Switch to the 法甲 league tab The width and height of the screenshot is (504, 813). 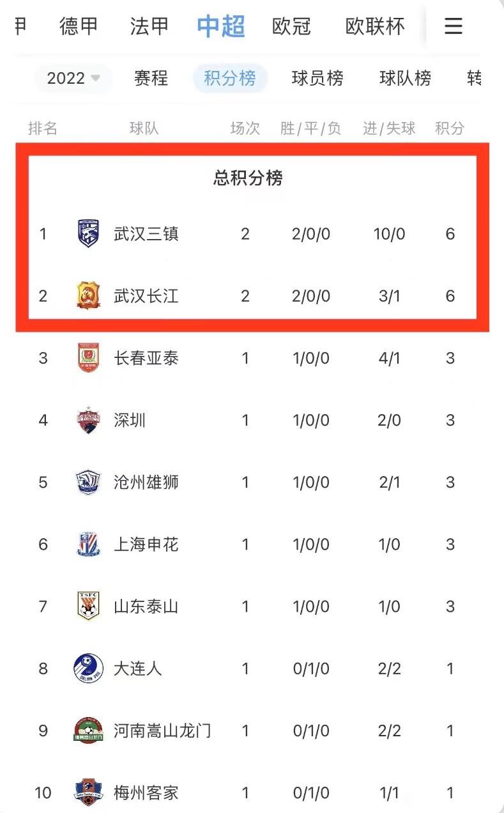(149, 26)
